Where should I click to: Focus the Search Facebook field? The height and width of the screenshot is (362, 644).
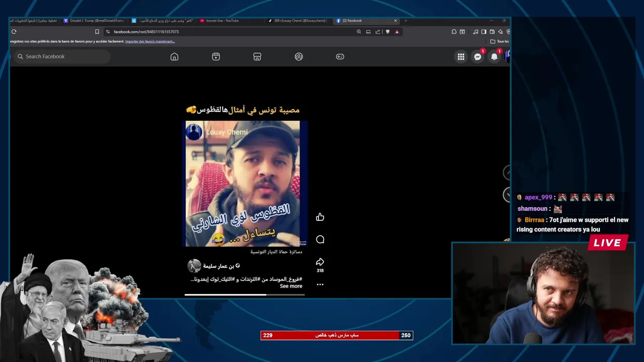tap(62, 56)
